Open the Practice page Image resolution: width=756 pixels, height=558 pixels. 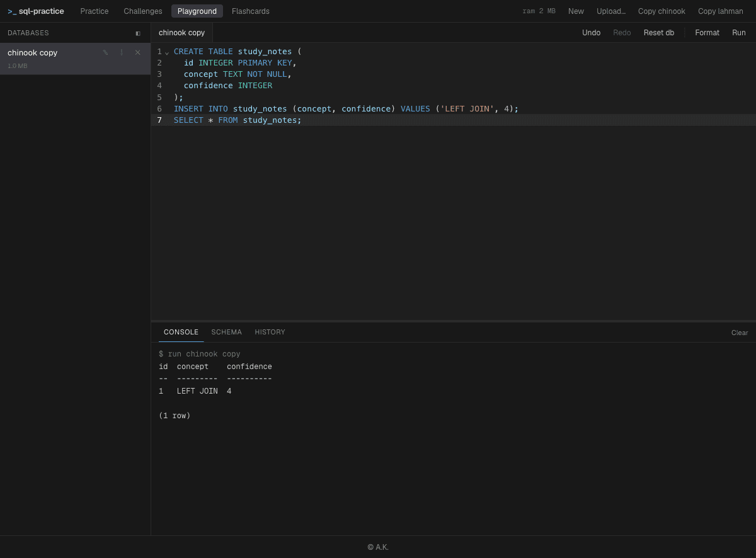point(94,11)
